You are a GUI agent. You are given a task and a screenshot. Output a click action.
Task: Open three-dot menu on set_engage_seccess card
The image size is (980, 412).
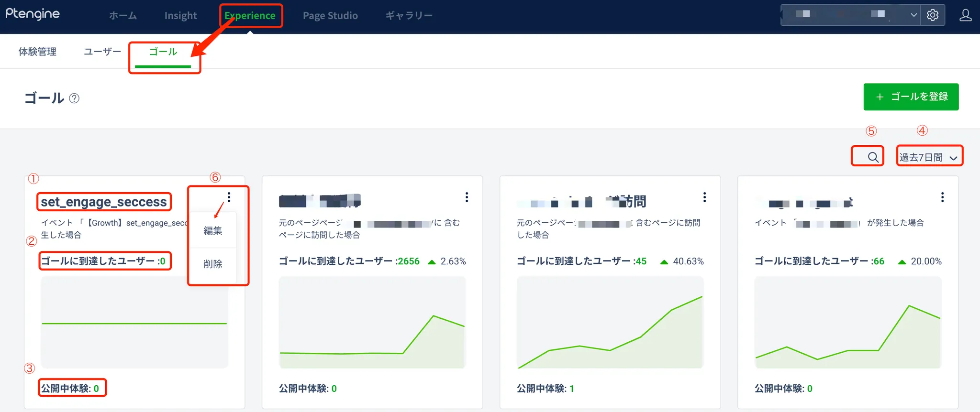(x=229, y=197)
